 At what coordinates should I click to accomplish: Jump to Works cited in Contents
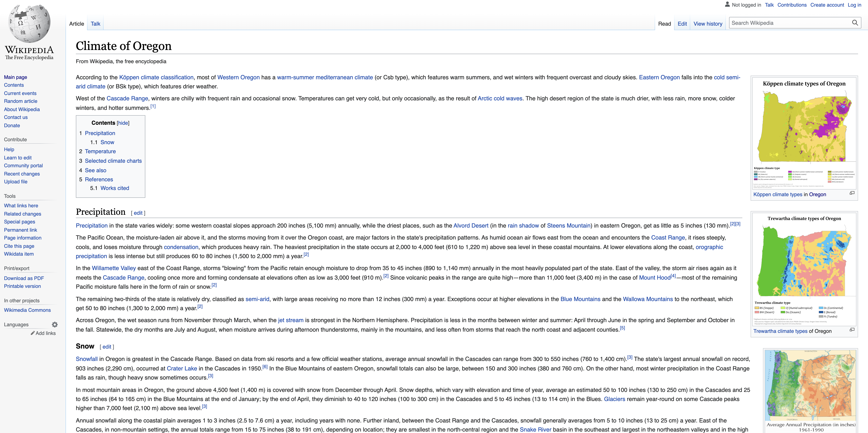[x=115, y=188]
